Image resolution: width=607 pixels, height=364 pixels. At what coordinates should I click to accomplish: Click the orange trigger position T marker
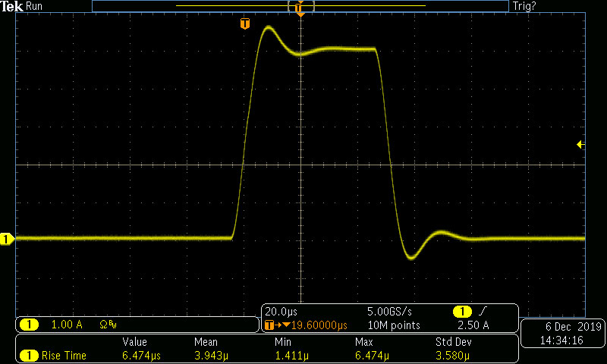244,24
